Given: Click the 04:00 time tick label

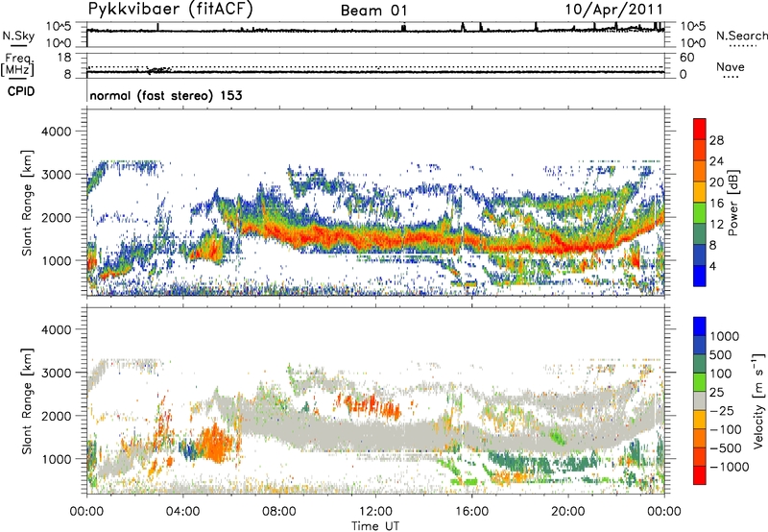Looking at the screenshot, I should coord(182,512).
